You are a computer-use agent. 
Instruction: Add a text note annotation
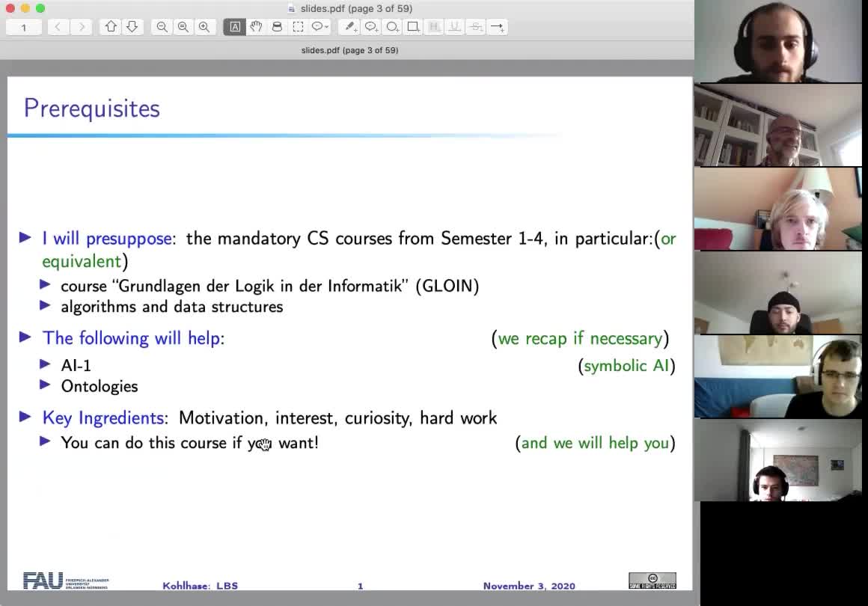(x=349, y=27)
